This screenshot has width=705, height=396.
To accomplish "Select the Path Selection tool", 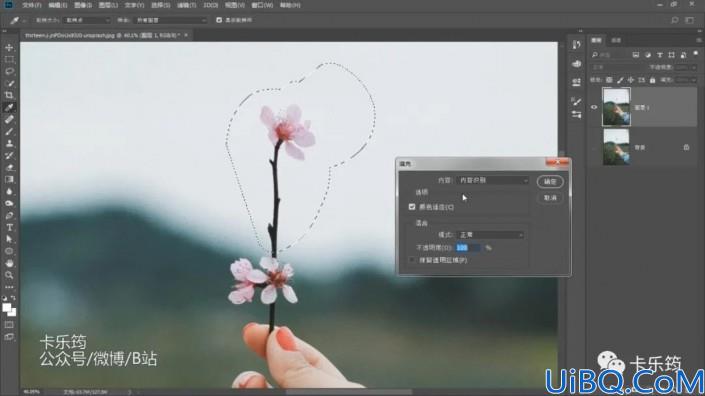I will click(9, 239).
